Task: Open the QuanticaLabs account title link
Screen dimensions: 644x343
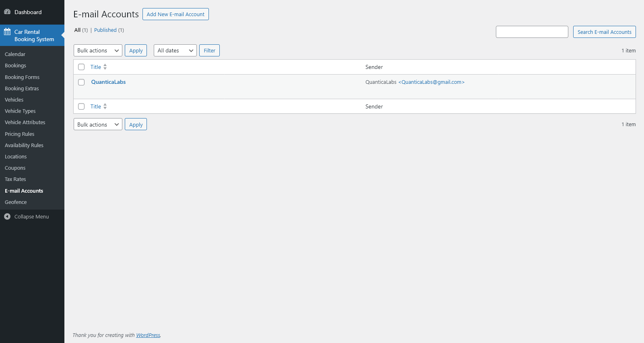Action: point(108,82)
